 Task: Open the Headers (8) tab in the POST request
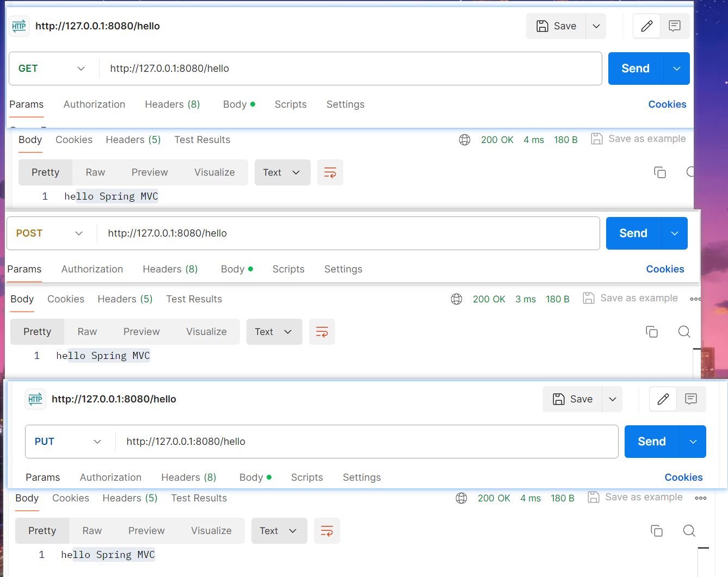[170, 269]
